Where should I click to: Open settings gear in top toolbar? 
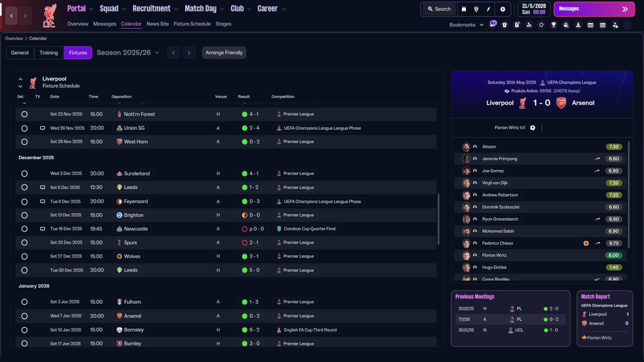coord(503,9)
